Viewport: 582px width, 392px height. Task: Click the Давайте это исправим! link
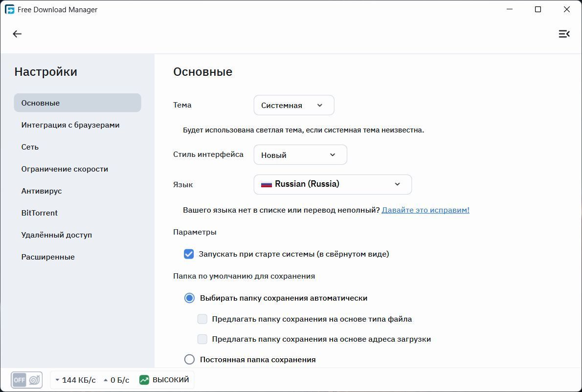pos(425,210)
